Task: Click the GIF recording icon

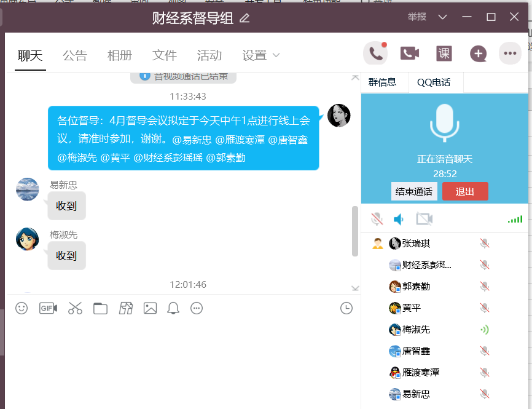Action: (x=48, y=308)
